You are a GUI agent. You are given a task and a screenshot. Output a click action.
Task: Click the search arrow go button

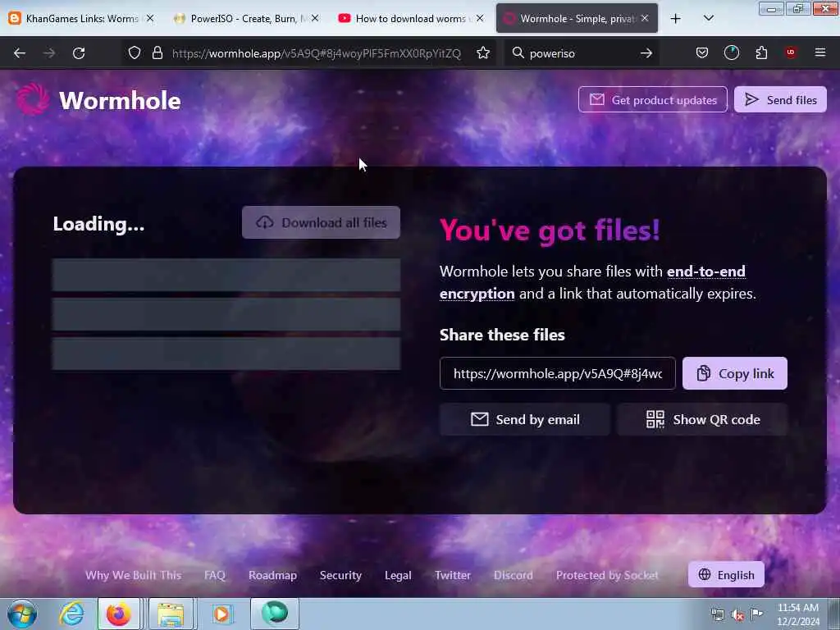[x=646, y=53]
